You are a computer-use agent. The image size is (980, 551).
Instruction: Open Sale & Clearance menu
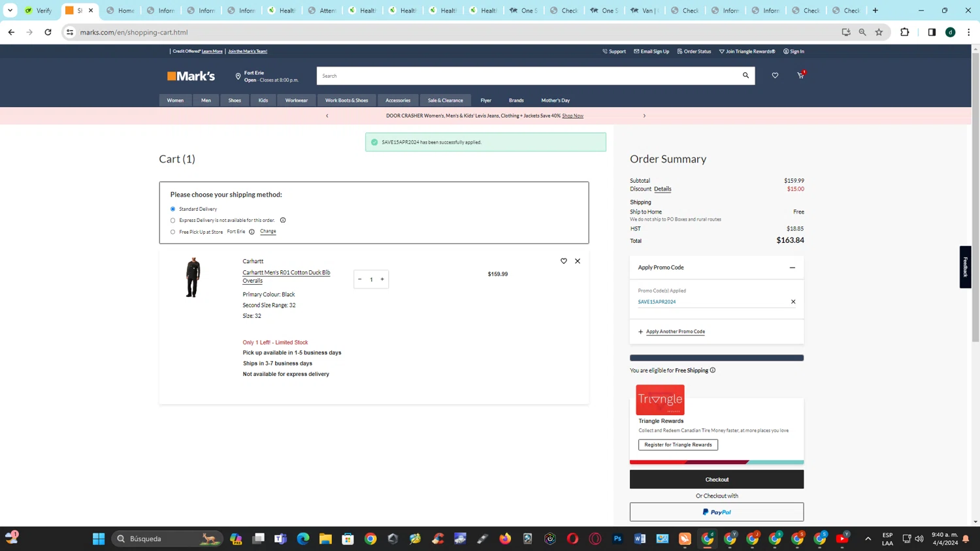446,101
